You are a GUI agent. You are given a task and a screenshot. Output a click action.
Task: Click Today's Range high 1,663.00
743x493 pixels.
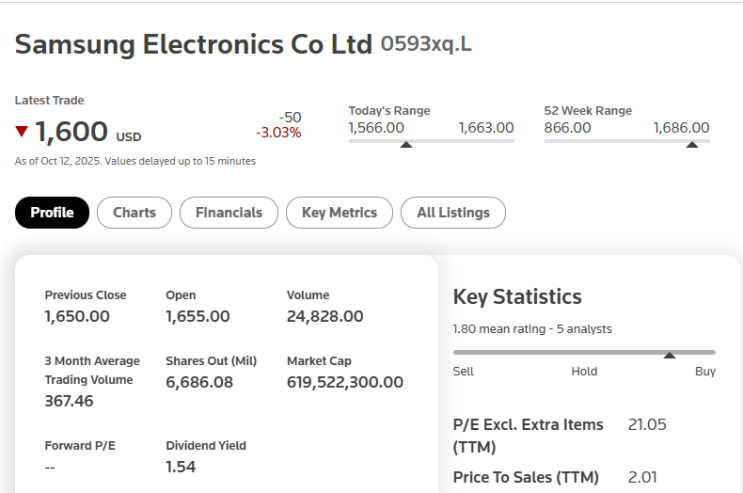pos(486,128)
